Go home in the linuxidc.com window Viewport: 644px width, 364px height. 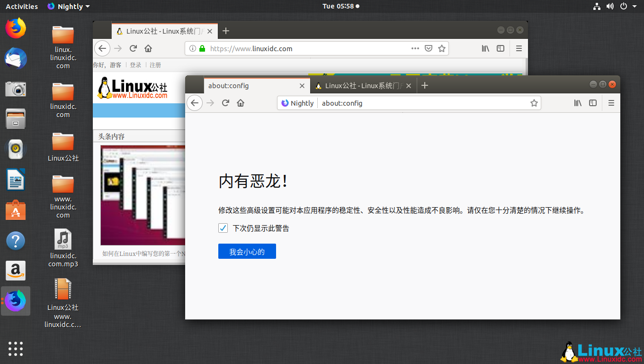148,48
